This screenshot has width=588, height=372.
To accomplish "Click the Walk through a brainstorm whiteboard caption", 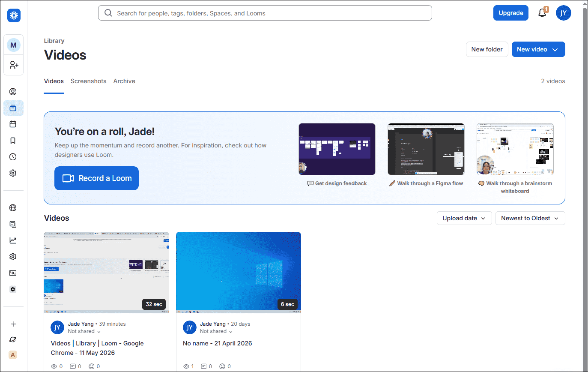I will point(515,187).
